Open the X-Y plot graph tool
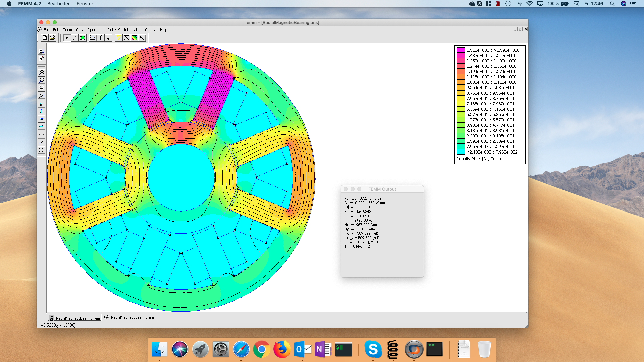 [x=93, y=38]
